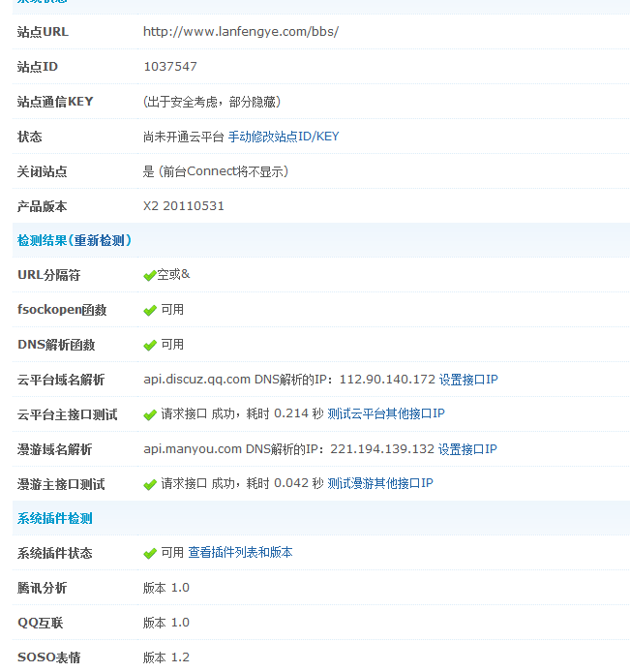Select site ID value 1037547
This screenshot has height=672, width=630.
point(170,67)
